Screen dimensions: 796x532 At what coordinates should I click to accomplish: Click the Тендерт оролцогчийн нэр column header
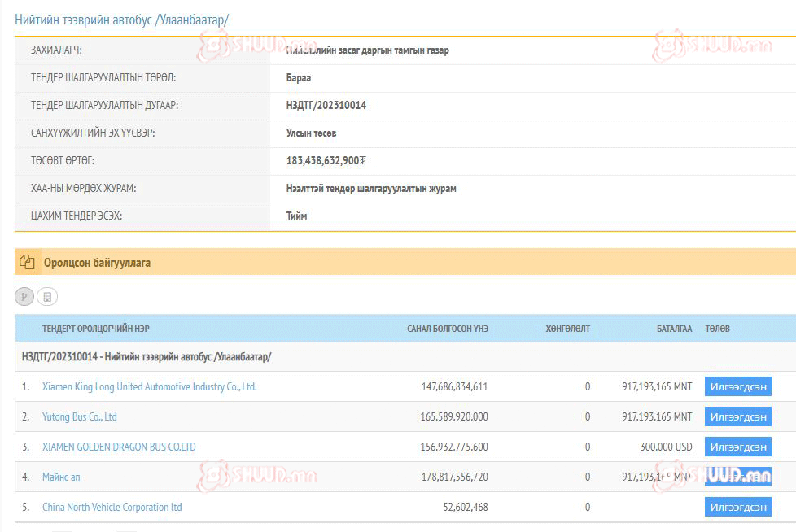tap(96, 329)
